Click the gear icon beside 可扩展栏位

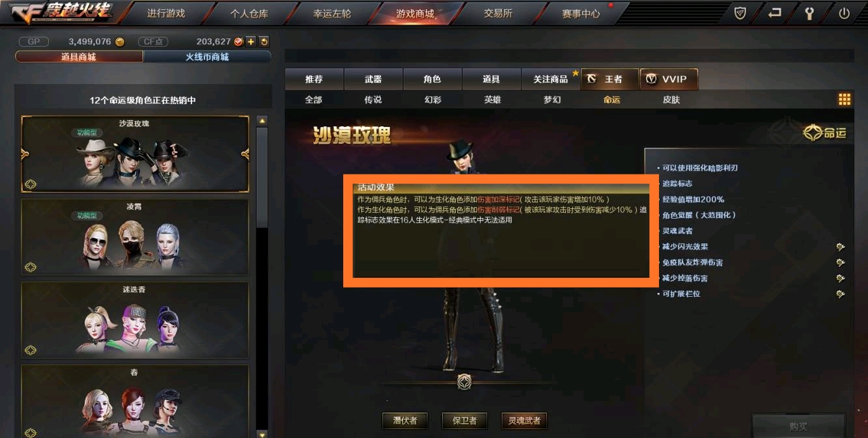click(841, 294)
